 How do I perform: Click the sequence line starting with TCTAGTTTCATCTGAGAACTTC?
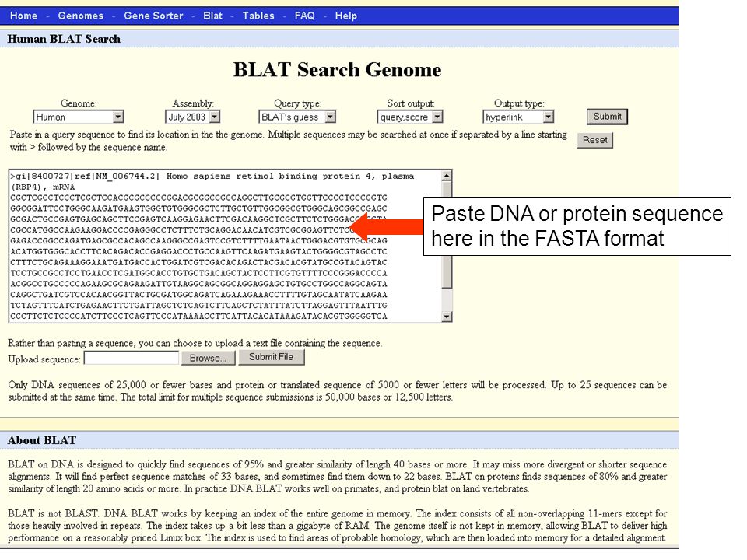(198, 306)
